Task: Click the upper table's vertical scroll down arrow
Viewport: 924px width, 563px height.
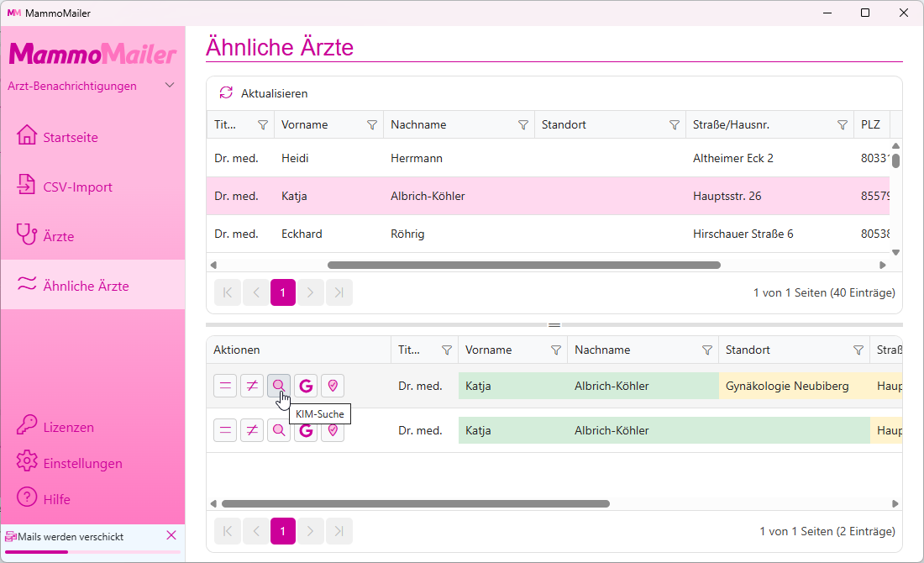Action: 895,252
